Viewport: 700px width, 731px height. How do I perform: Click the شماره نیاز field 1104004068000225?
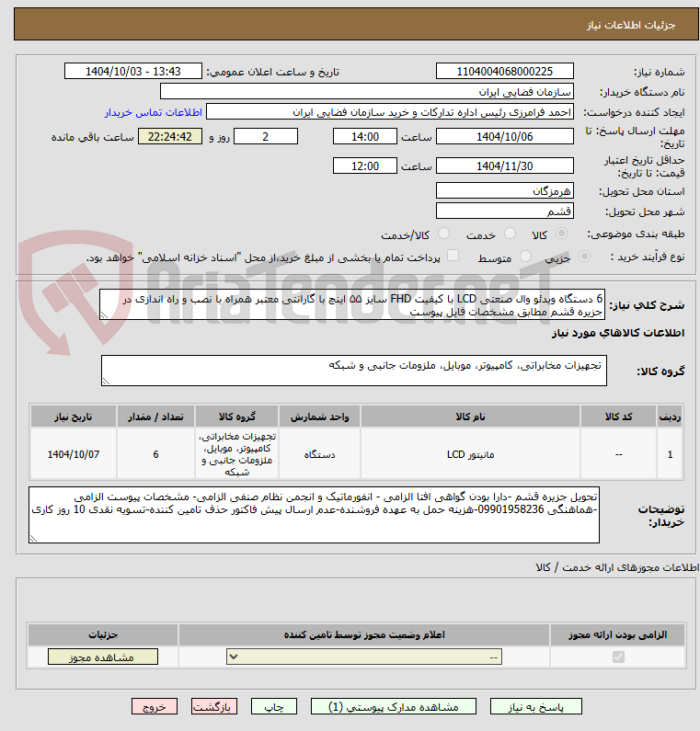pos(505,72)
